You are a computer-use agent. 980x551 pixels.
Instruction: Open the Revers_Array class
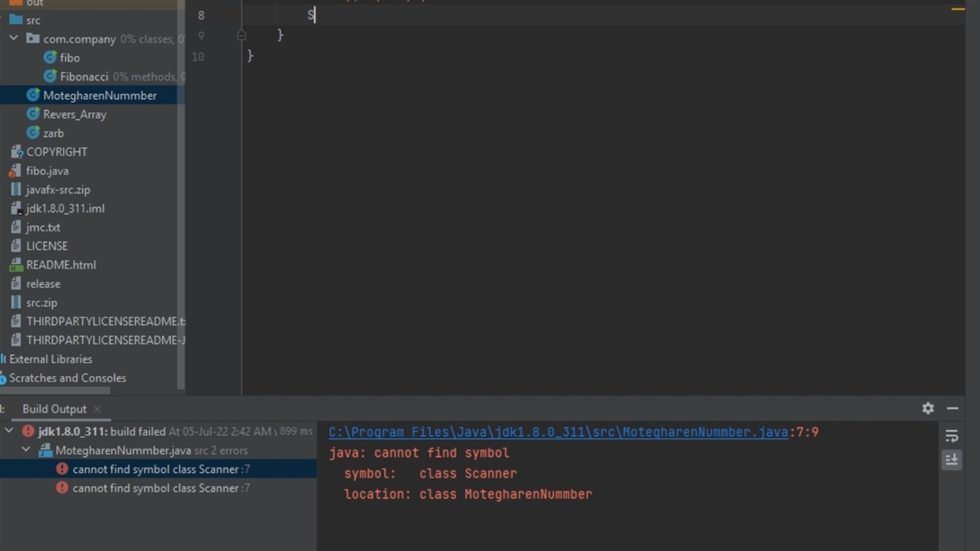(74, 114)
